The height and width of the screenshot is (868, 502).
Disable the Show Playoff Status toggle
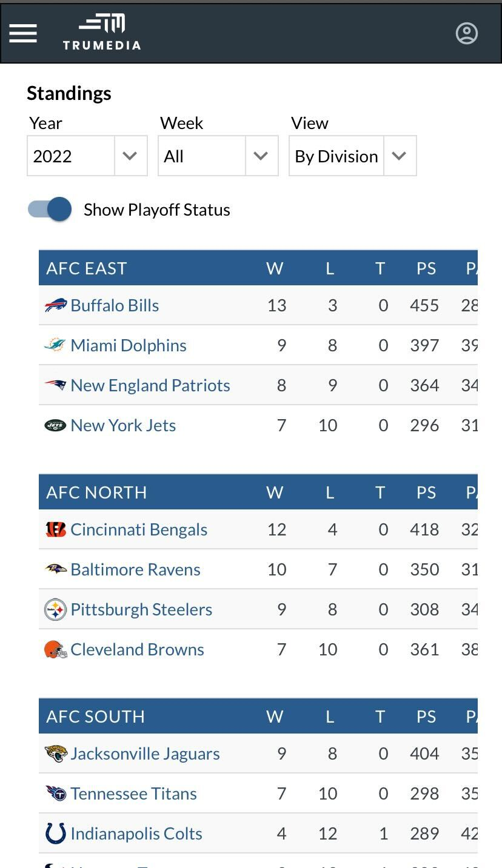pyautogui.click(x=50, y=210)
